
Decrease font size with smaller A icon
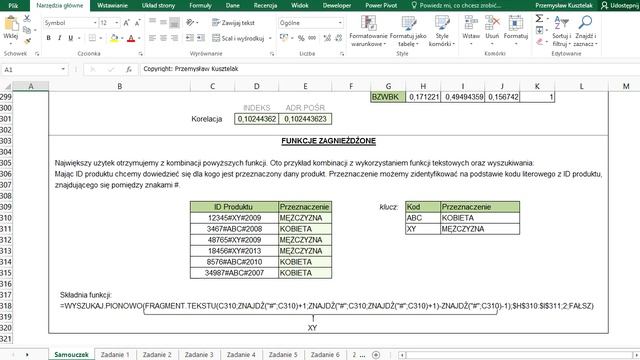138,23
